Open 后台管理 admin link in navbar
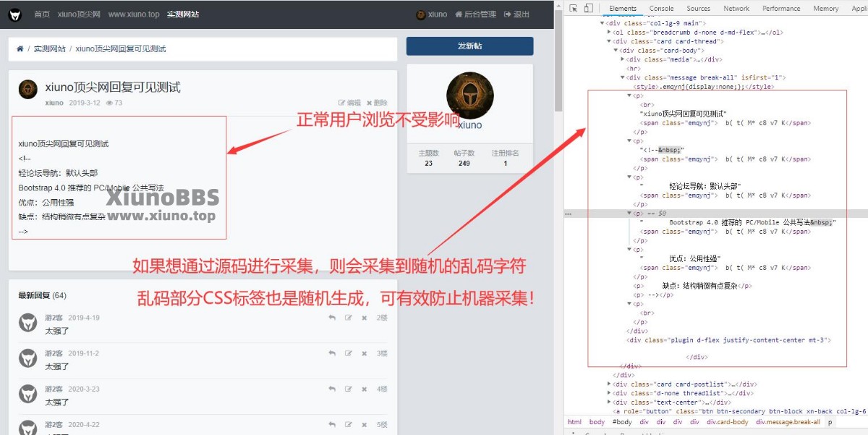Screen dimensions: 868x435 pos(476,14)
